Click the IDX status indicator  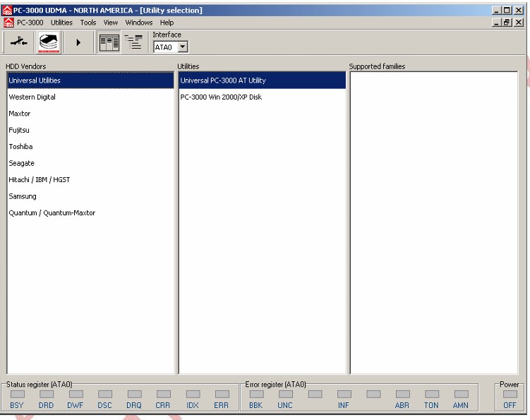click(x=193, y=395)
